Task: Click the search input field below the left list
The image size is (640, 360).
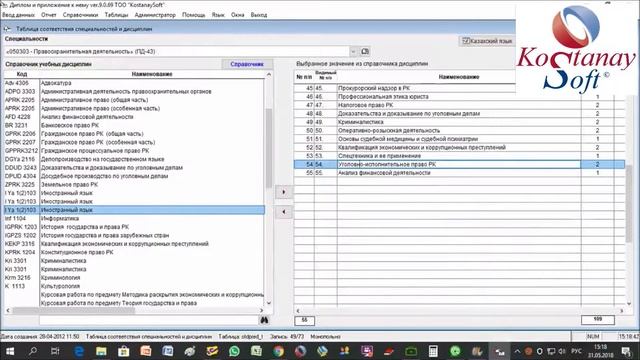Action: pos(149,320)
